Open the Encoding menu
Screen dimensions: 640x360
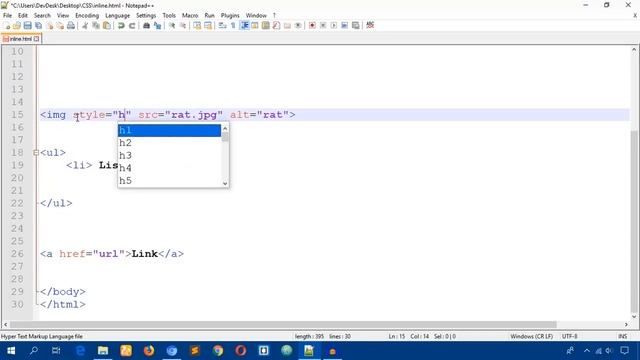87,16
